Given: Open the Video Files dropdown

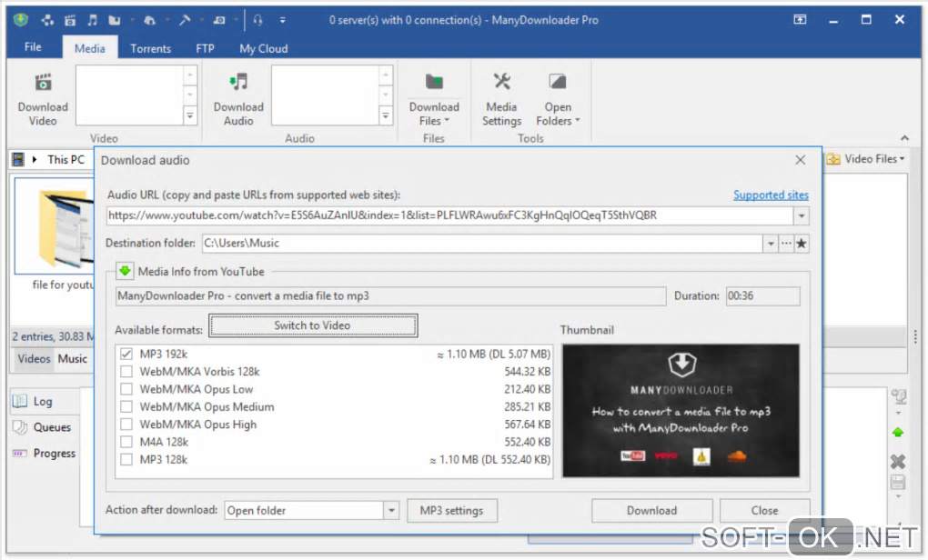Looking at the screenshot, I should [x=866, y=159].
